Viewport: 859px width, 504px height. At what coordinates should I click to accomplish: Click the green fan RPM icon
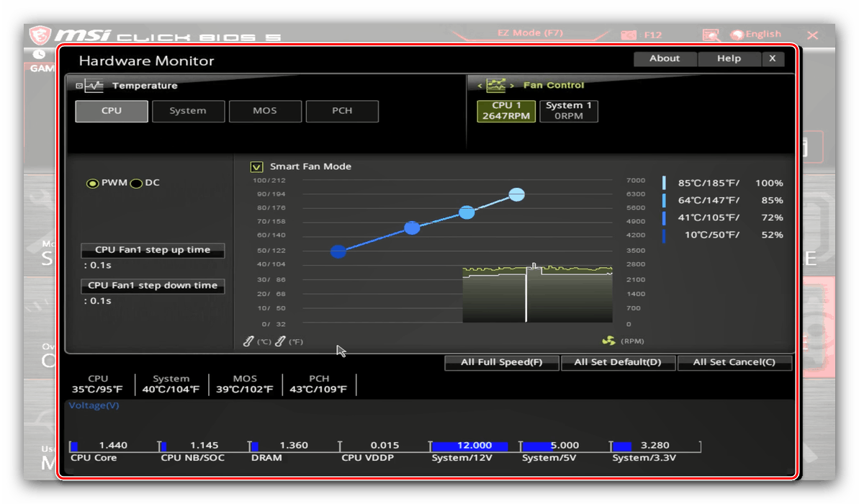[x=608, y=341]
